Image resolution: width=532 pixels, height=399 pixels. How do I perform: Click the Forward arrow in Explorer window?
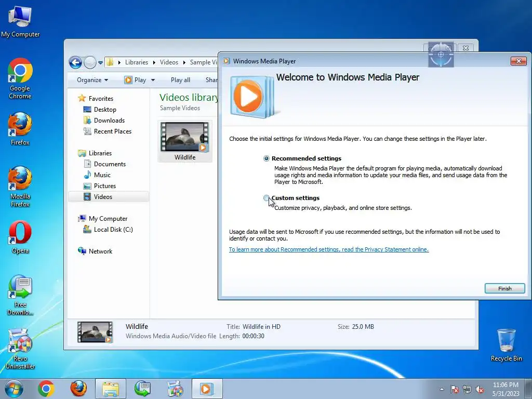tap(90, 62)
